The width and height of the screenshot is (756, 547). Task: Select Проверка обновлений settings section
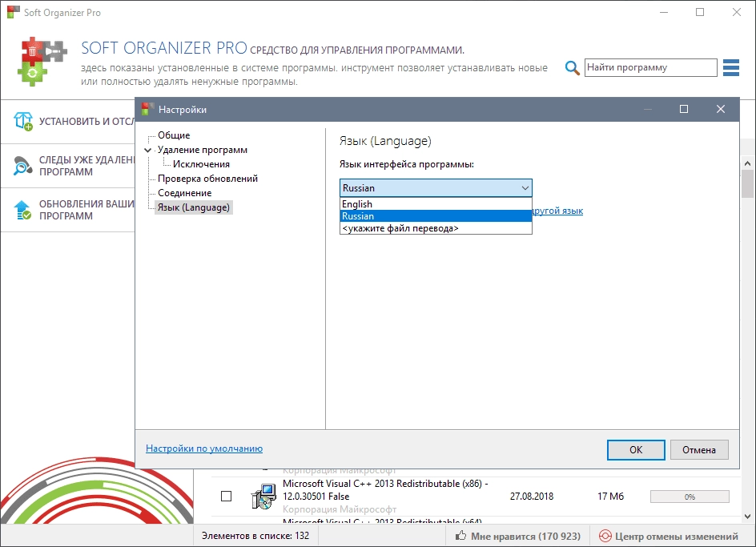pyautogui.click(x=207, y=179)
